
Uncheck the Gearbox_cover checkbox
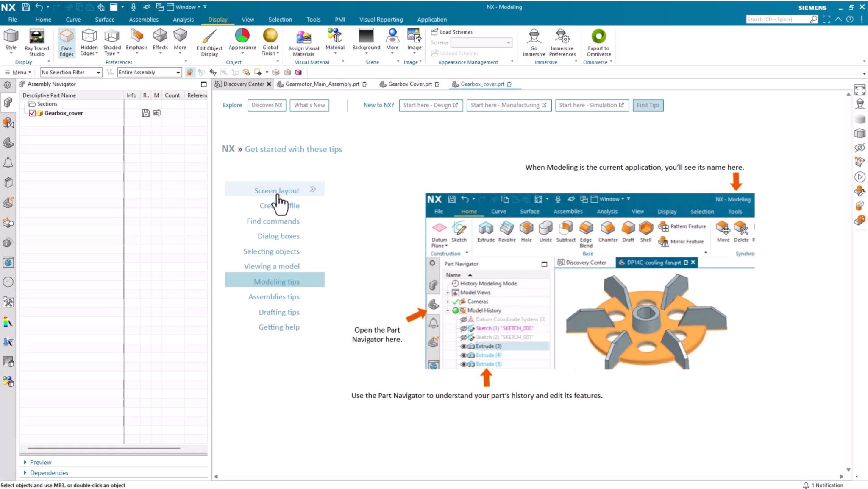(32, 113)
